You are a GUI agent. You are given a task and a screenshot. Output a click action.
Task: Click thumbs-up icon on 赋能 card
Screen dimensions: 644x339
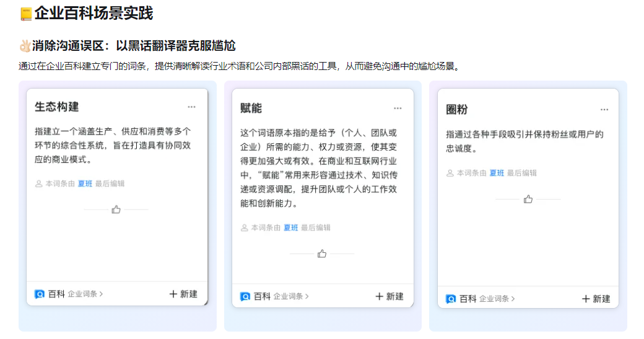tap(322, 254)
